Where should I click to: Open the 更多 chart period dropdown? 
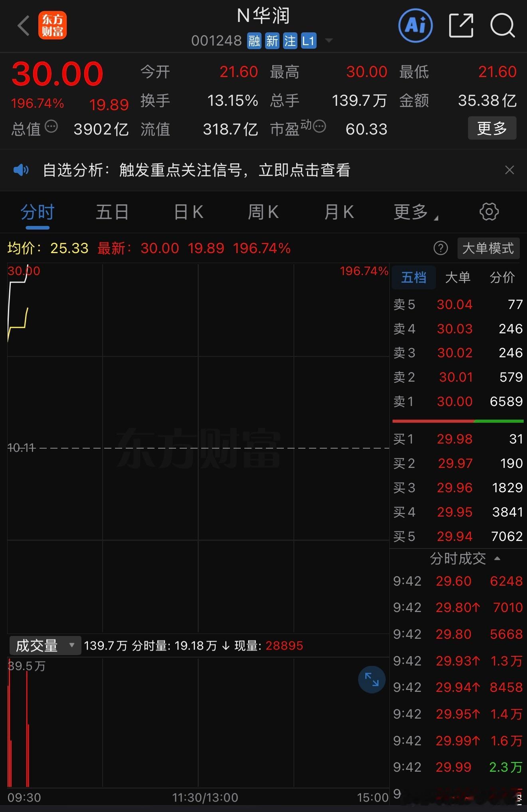tap(416, 212)
